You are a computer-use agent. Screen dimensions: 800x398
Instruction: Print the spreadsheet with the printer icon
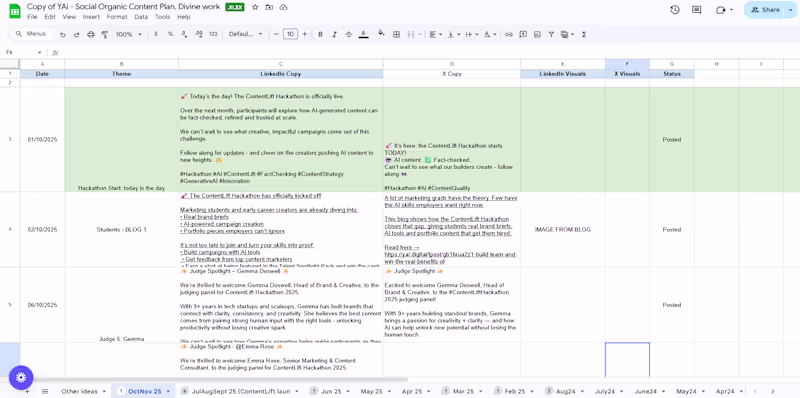[x=91, y=34]
